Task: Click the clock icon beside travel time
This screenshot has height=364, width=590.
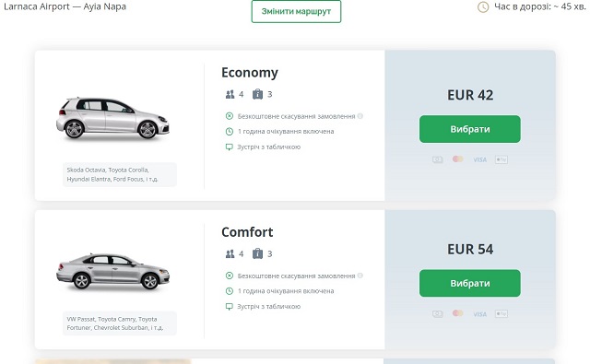Action: pyautogui.click(x=483, y=6)
